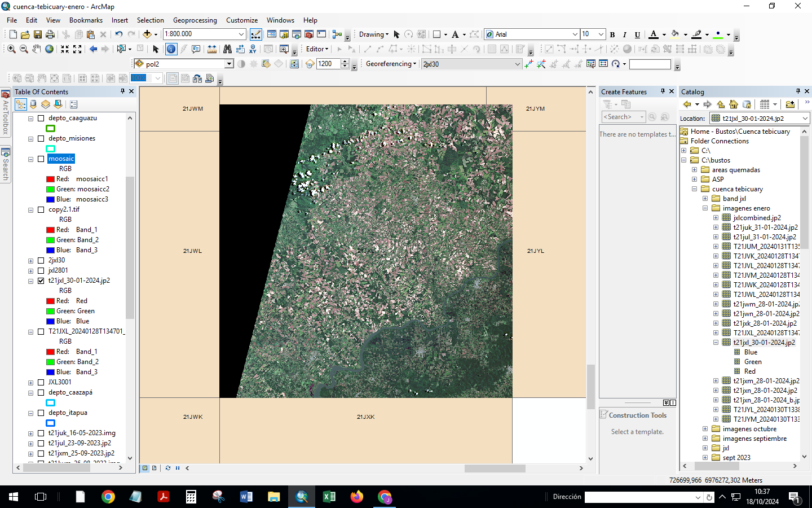Check the moosaic layer checkbox
This screenshot has width=812, height=508.
(x=41, y=159)
